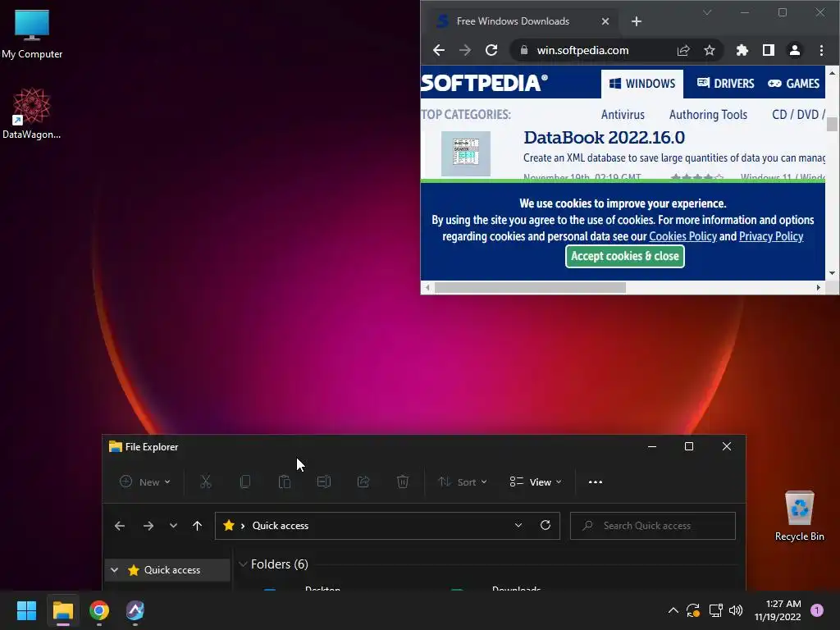Click the Back arrow in File Explorer

(120, 526)
